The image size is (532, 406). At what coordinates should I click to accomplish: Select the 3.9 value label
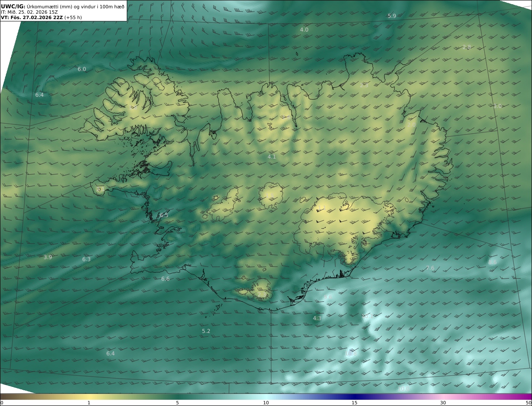(48, 257)
